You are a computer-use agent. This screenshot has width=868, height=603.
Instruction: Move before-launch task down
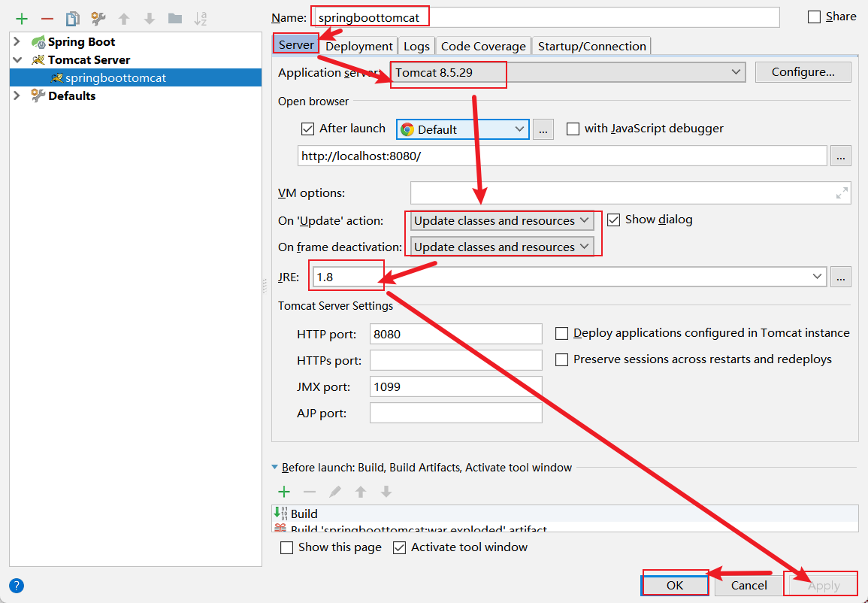(x=386, y=492)
